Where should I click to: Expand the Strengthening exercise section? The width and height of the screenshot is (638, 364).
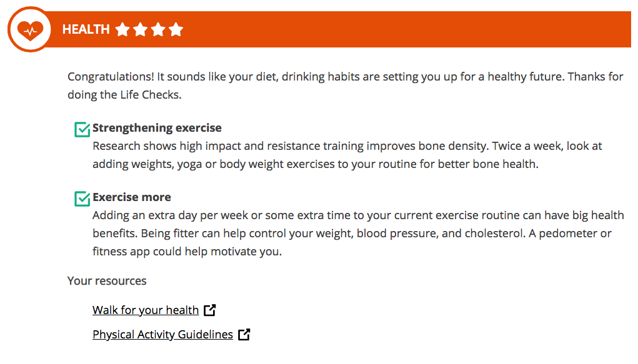click(x=157, y=128)
